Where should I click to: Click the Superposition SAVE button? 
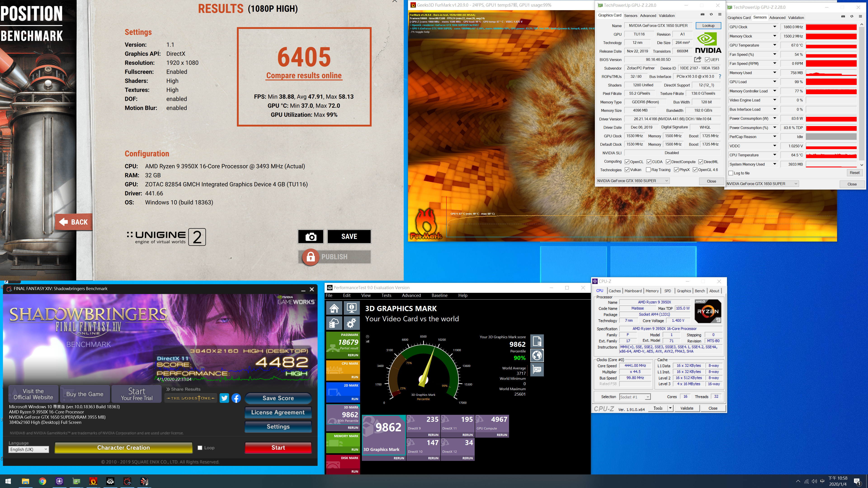click(349, 236)
